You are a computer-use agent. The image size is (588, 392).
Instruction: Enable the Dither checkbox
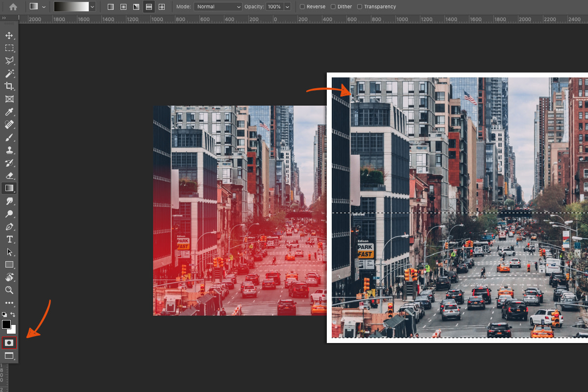[x=333, y=7]
